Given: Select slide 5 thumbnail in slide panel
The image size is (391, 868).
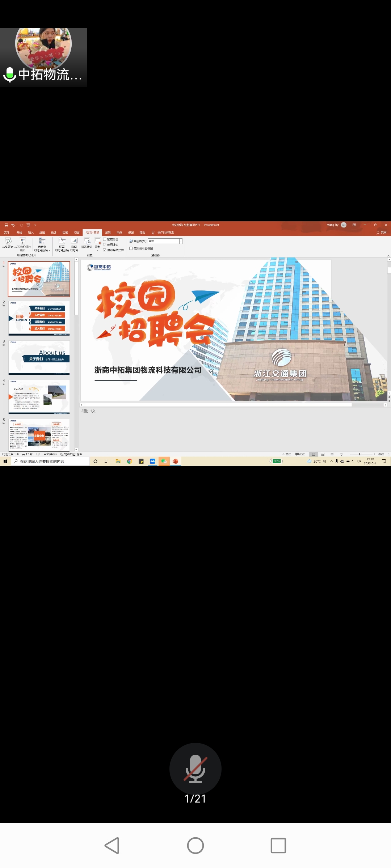Looking at the screenshot, I should (39, 435).
